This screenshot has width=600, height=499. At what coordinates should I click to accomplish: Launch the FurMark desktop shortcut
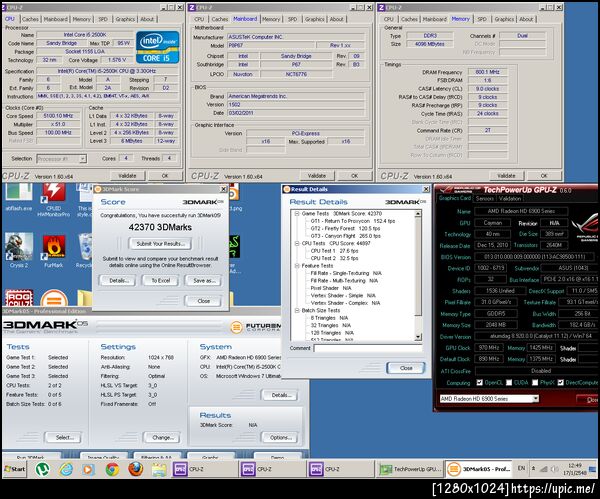click(54, 250)
